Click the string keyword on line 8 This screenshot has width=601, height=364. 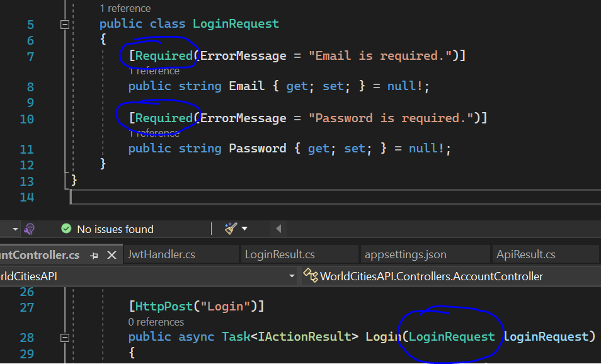pyautogui.click(x=200, y=86)
